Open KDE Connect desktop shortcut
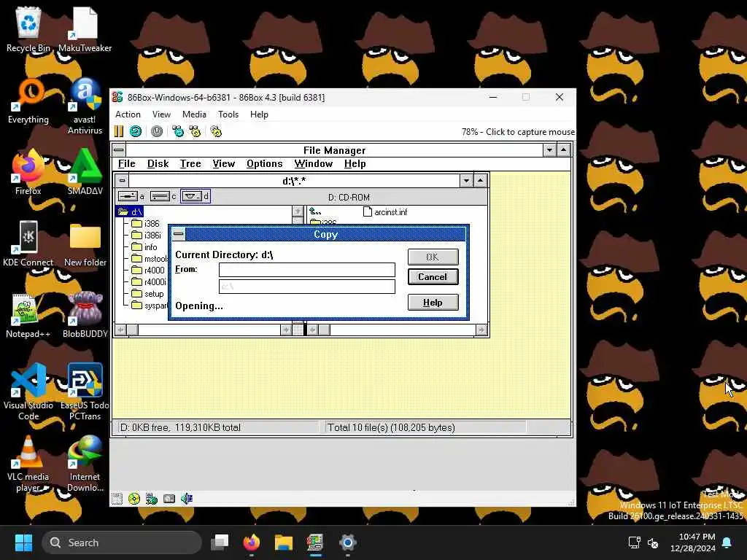The height and width of the screenshot is (560, 747). coord(28,244)
